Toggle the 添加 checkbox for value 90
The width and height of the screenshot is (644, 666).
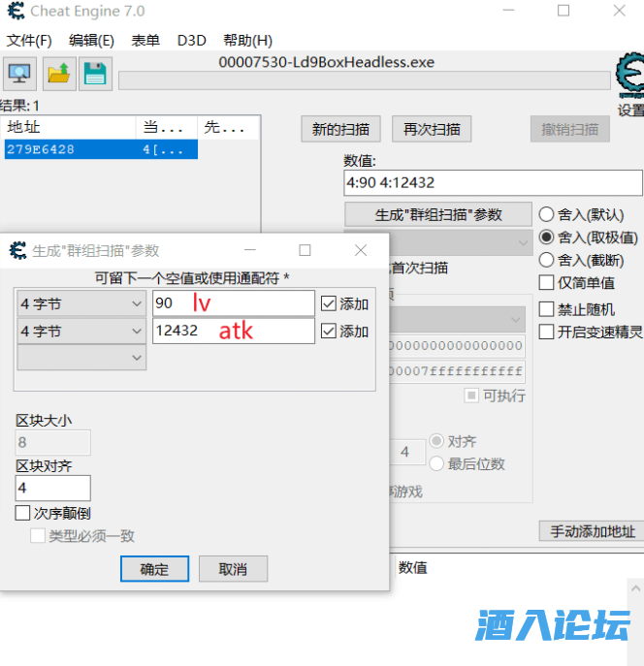[329, 303]
